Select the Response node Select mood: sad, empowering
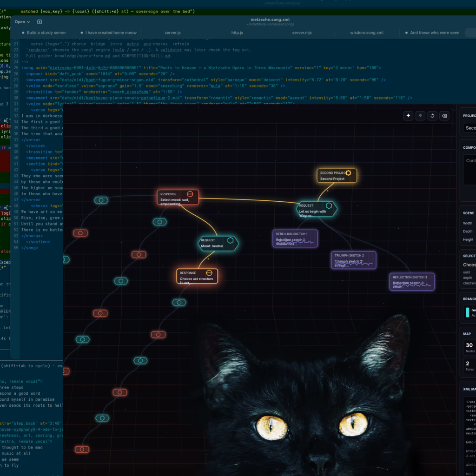This screenshot has width=476, height=476. [x=178, y=198]
